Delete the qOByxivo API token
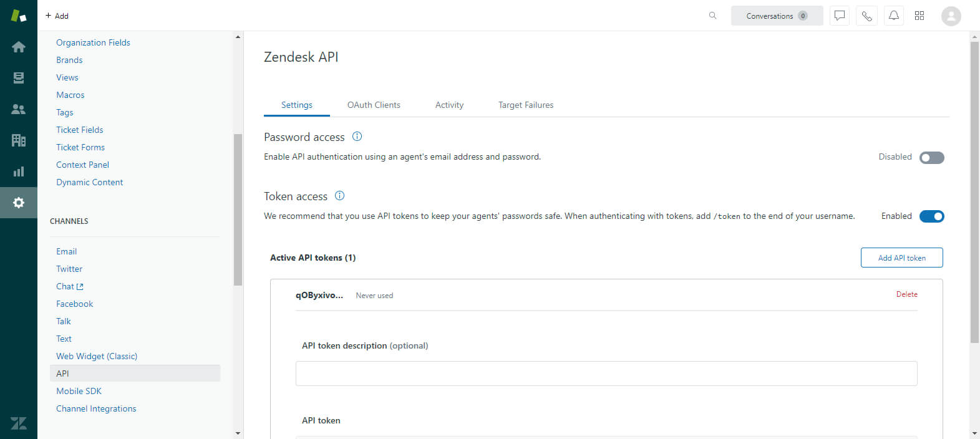Screen dimensions: 980x439 (906, 294)
